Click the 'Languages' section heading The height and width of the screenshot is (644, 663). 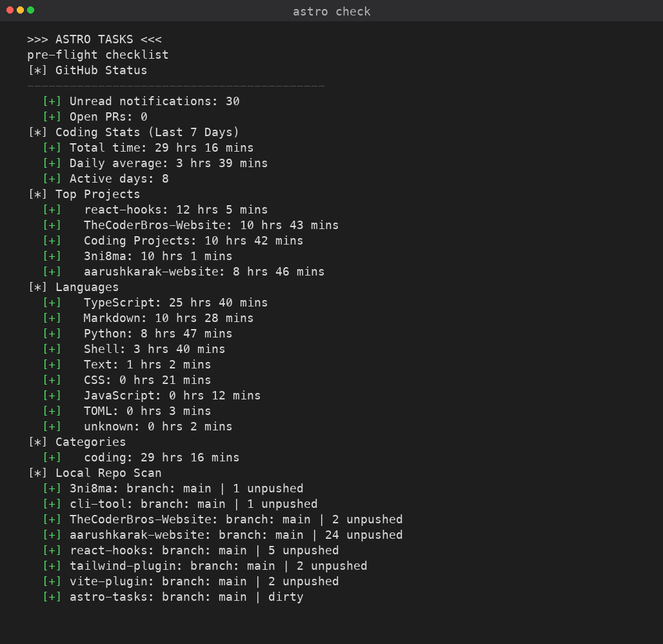pyautogui.click(x=87, y=287)
